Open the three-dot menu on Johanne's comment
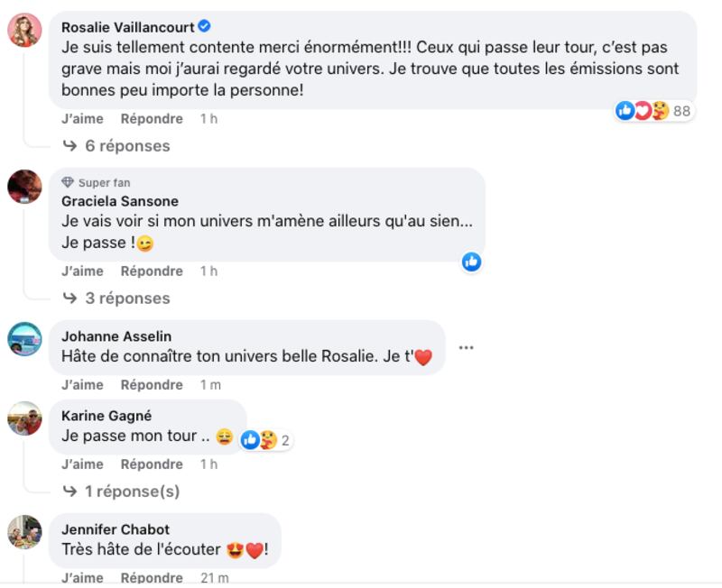Viewport: 722px width, 588px height. click(x=467, y=347)
